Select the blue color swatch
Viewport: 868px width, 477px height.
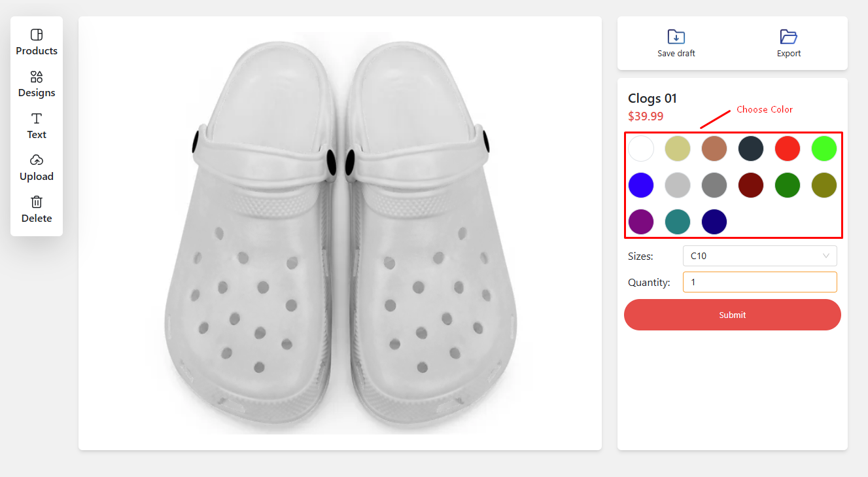pyautogui.click(x=641, y=185)
